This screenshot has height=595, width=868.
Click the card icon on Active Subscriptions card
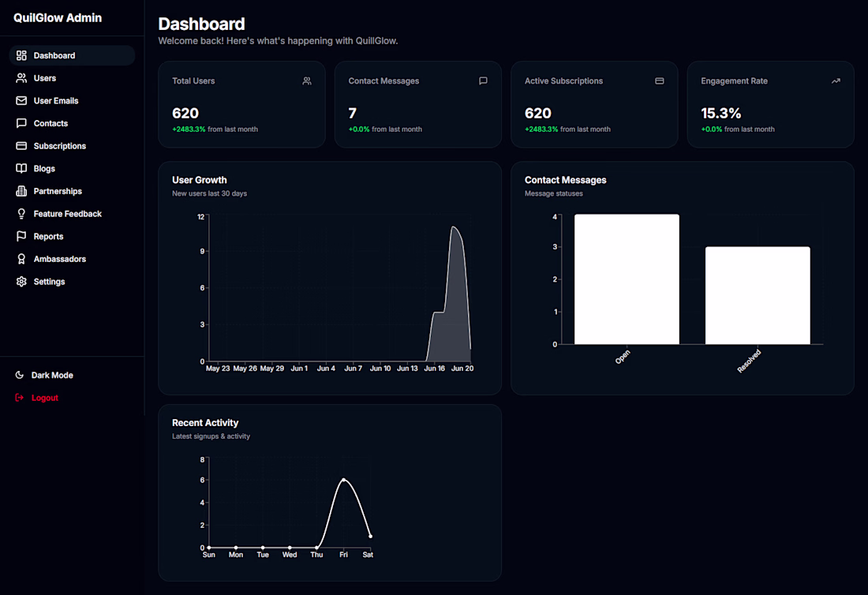coord(660,80)
